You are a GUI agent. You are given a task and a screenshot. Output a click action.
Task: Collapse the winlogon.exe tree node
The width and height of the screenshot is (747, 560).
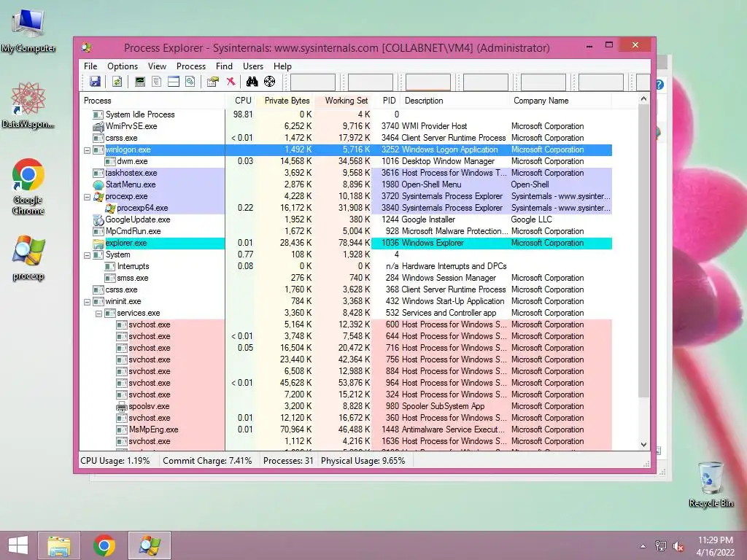[x=88, y=150]
